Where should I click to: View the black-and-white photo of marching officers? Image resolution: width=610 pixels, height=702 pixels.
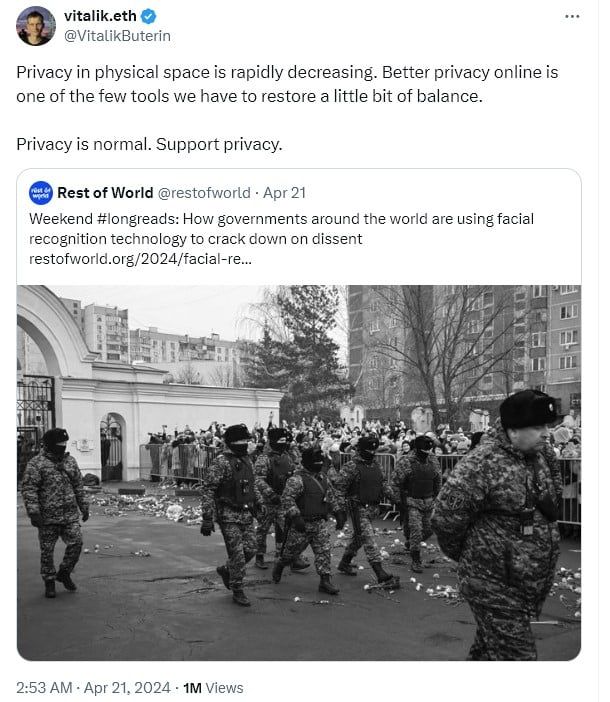(x=299, y=473)
